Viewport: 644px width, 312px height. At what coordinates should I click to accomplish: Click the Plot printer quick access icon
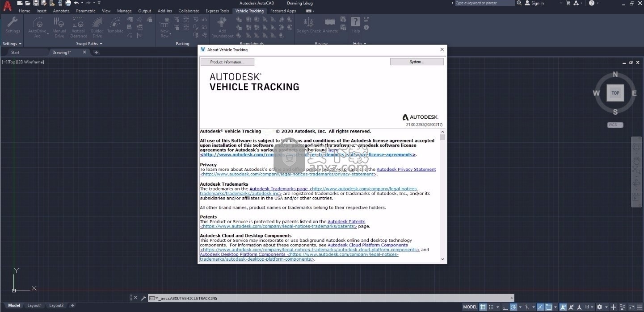click(67, 3)
